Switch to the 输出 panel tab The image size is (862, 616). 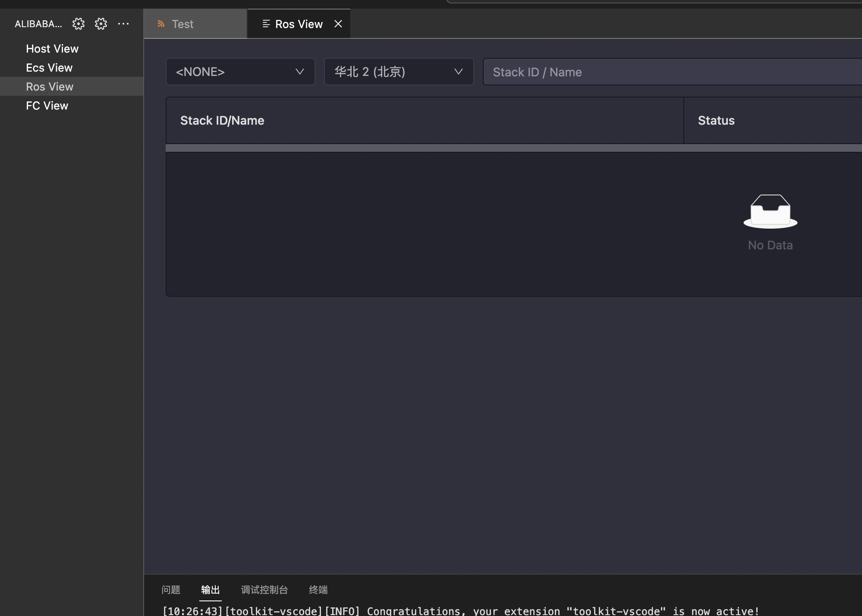(211, 590)
